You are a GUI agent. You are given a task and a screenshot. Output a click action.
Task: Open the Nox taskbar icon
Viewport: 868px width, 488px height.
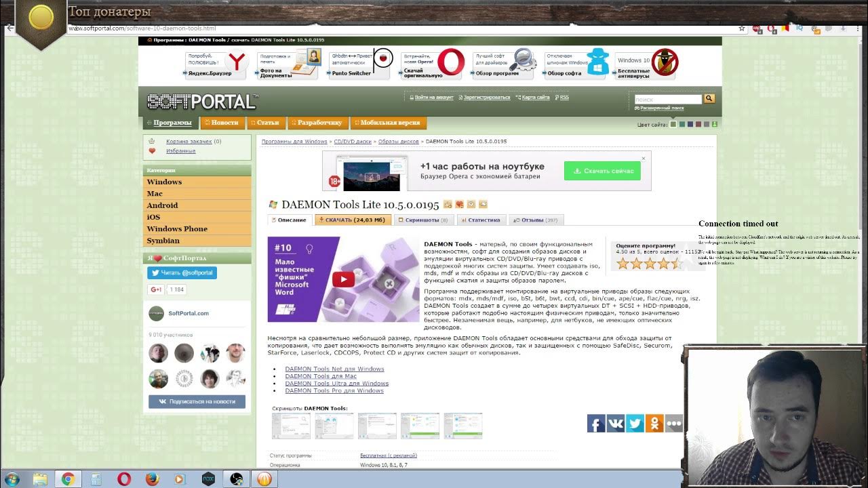point(208,479)
